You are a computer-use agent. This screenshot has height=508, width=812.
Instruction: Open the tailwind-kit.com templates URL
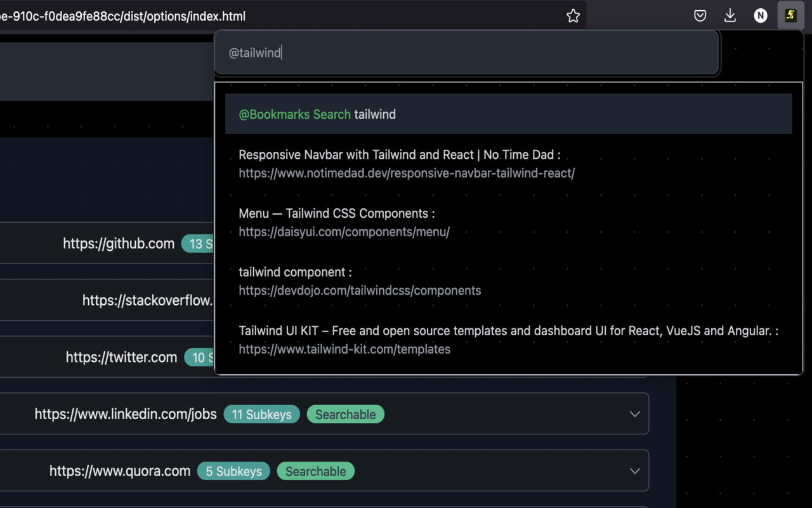[x=345, y=349]
